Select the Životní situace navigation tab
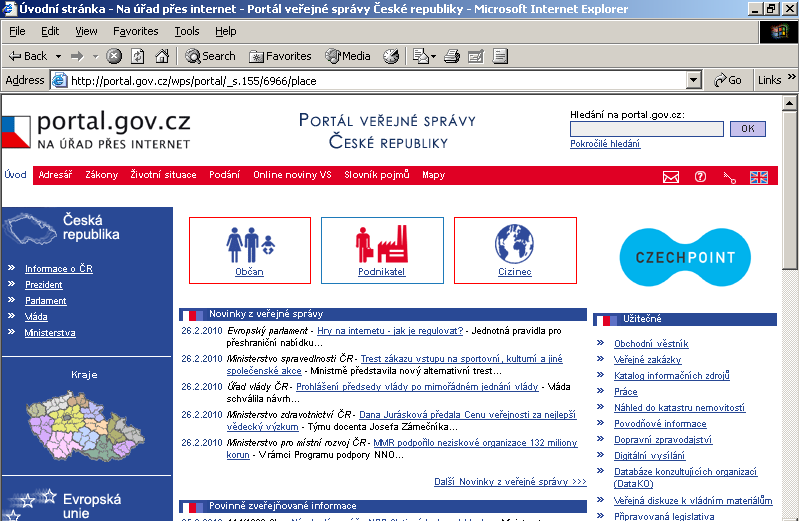Viewport: 799px width, 521px height. (163, 175)
